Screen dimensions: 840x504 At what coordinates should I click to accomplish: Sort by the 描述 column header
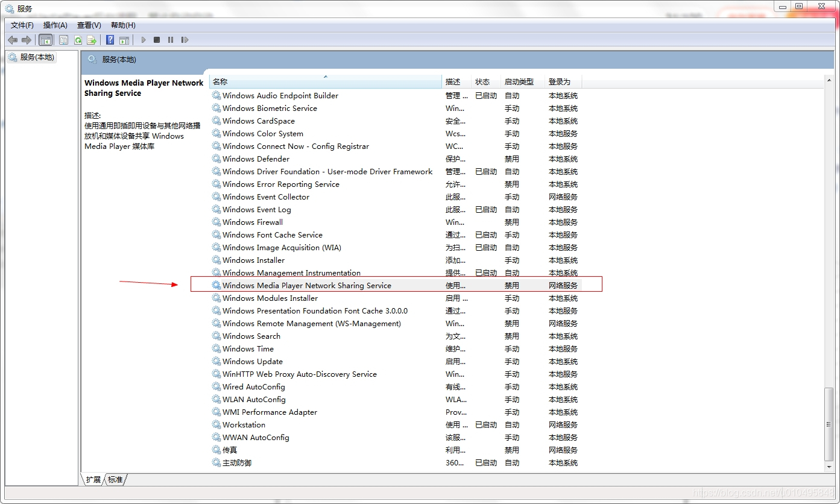coord(457,81)
